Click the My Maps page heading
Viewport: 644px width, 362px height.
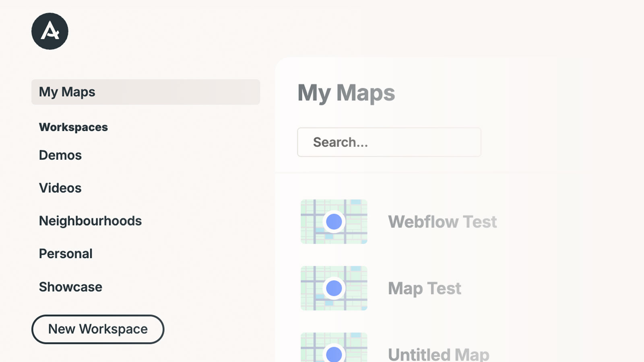tap(347, 93)
